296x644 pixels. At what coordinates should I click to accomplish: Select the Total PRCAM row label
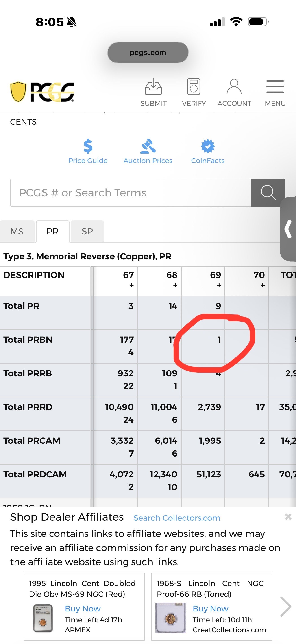(32, 441)
